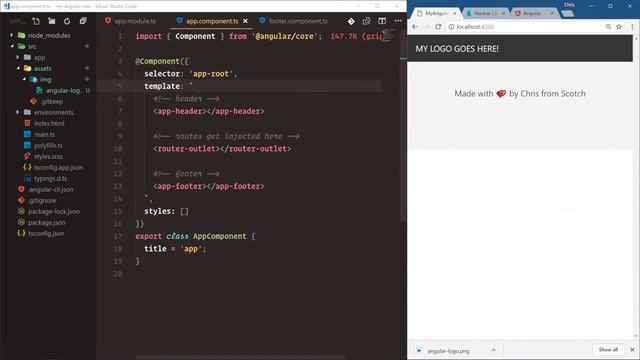The image size is (640, 360).
Task: Click the export class AppComponent line
Action: click(x=195, y=236)
